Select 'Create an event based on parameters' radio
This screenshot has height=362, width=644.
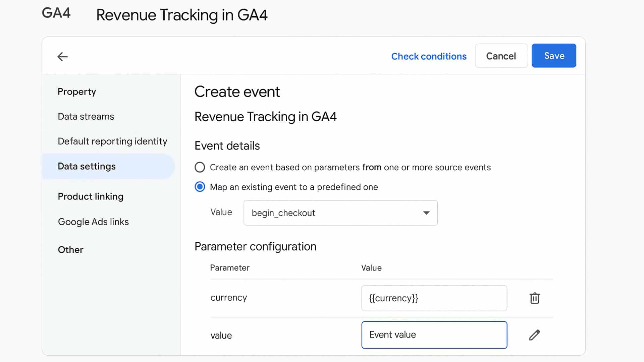coord(200,167)
